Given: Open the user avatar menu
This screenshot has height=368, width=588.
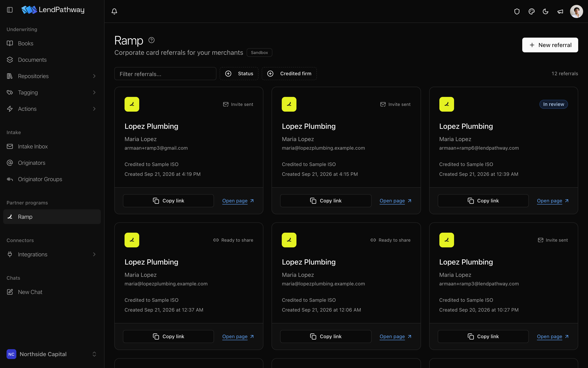Looking at the screenshot, I should pos(576,11).
